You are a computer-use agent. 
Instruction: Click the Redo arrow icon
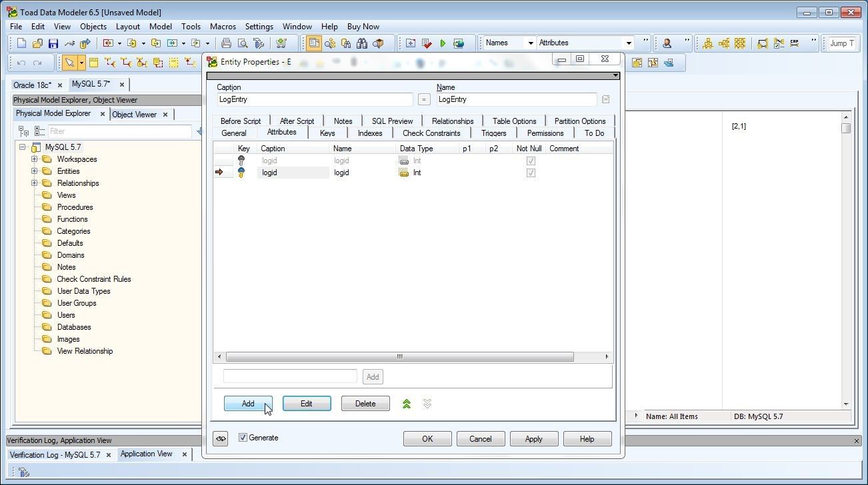(37, 63)
